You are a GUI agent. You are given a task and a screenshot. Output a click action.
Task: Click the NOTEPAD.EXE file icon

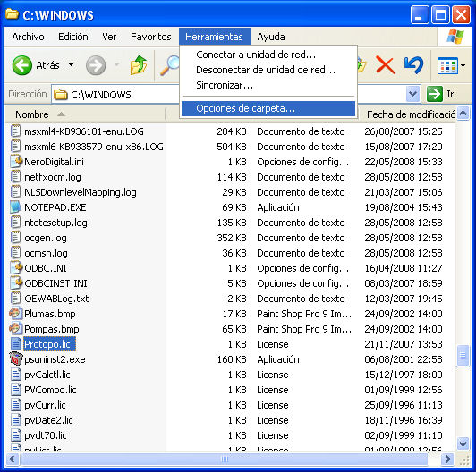click(x=15, y=207)
